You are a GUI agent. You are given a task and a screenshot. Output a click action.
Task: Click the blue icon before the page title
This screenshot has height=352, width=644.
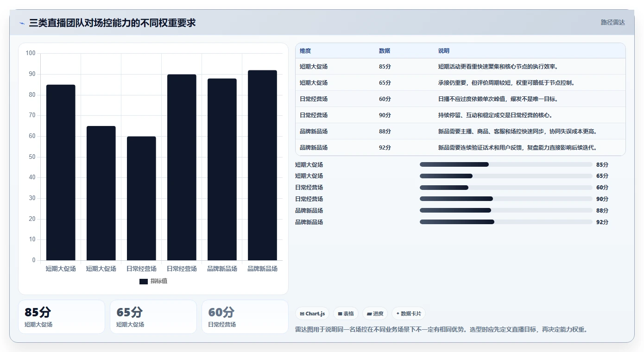tap(22, 23)
